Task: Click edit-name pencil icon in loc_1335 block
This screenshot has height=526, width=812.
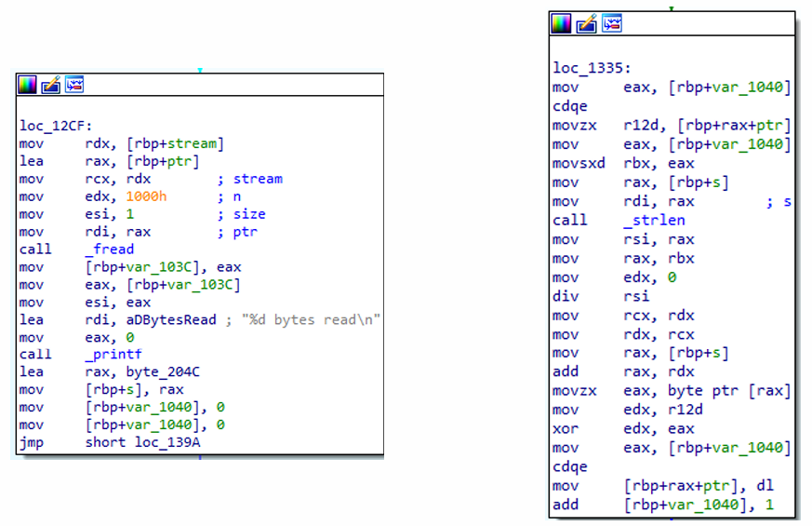Action: (586, 23)
